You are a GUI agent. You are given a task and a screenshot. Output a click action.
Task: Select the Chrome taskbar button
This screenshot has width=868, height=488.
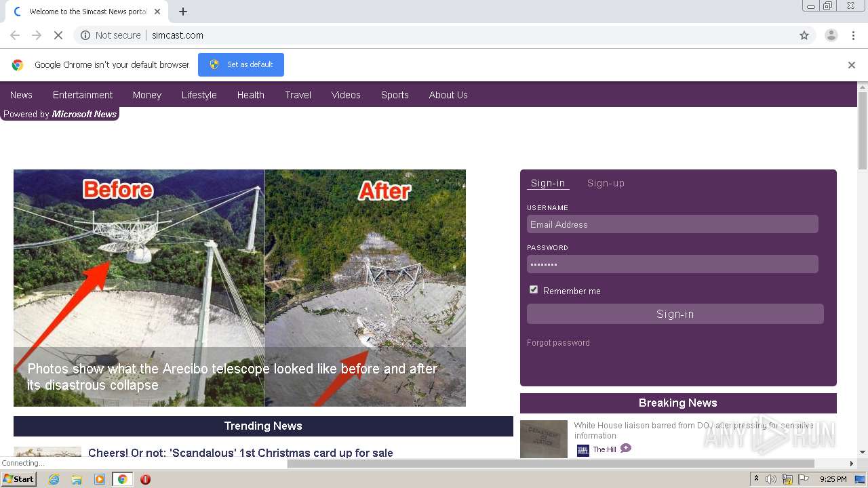pos(123,479)
